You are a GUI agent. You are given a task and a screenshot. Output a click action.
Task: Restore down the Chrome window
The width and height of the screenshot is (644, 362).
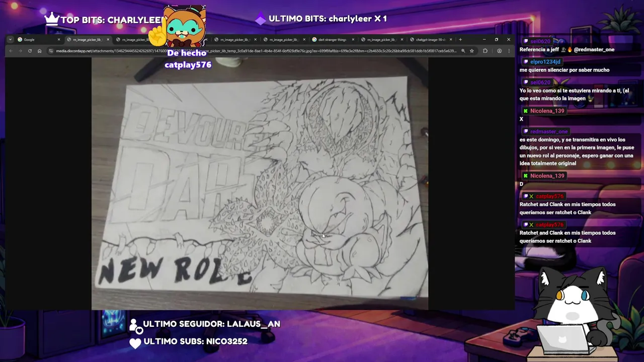(x=496, y=40)
